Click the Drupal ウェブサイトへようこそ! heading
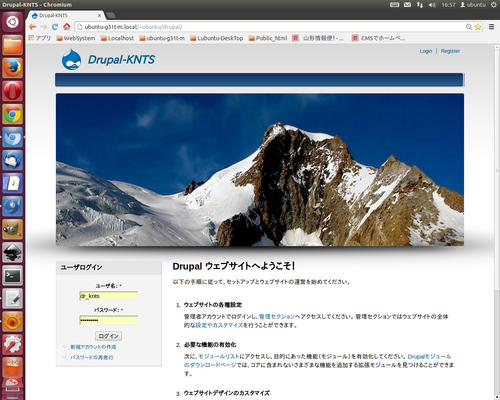 click(x=234, y=266)
